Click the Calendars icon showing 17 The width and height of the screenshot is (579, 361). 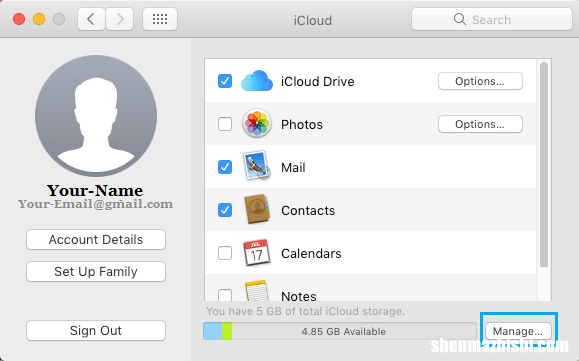[257, 253]
